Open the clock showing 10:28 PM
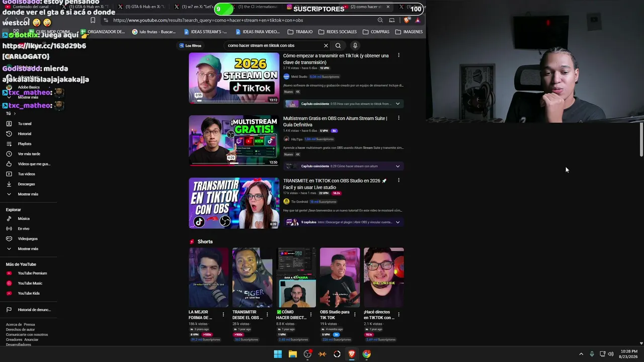This screenshot has width=644, height=362. (629, 354)
